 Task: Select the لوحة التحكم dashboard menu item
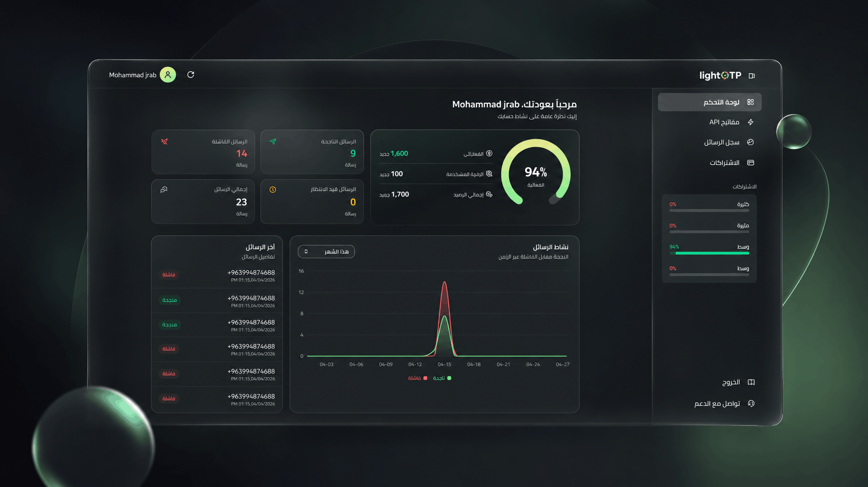pyautogui.click(x=710, y=102)
